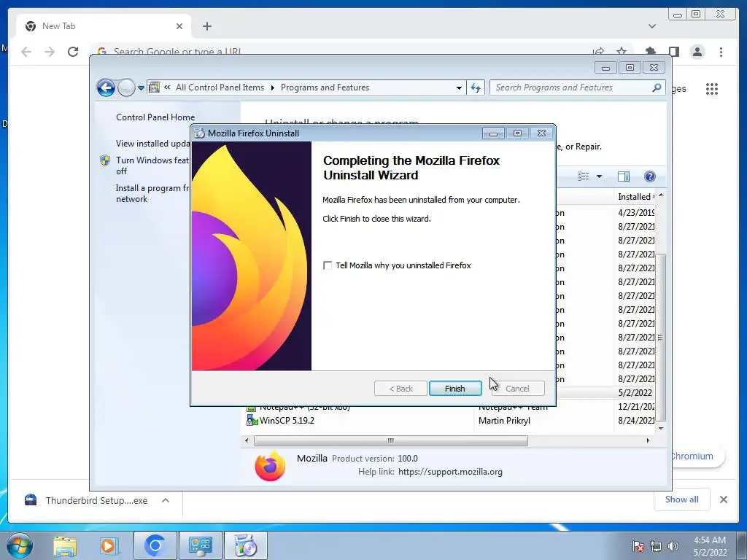
Task: Open Chrome three-dot menu
Action: point(721,52)
